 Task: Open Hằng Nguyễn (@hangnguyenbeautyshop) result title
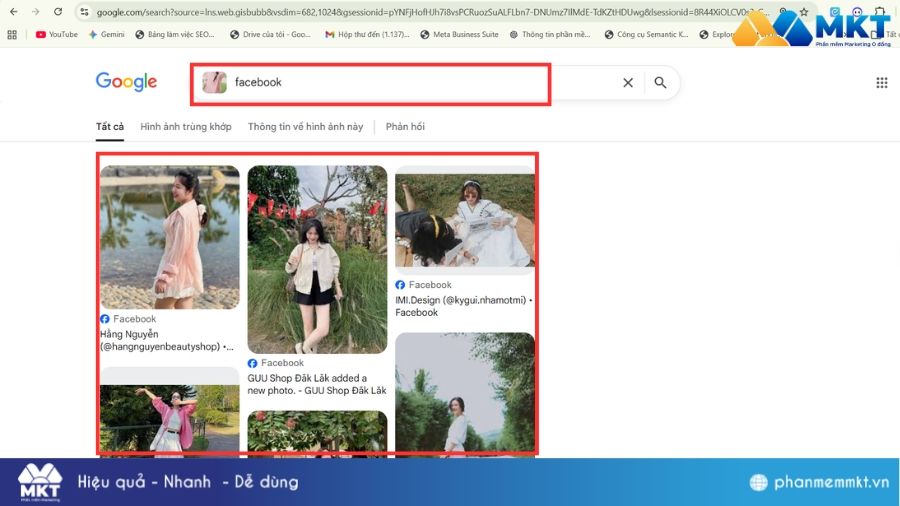(x=167, y=340)
